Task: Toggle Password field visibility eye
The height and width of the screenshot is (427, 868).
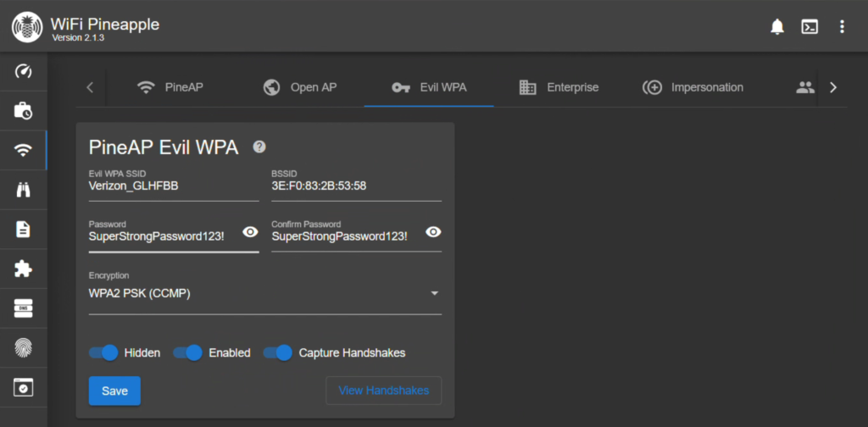Action: click(x=250, y=232)
